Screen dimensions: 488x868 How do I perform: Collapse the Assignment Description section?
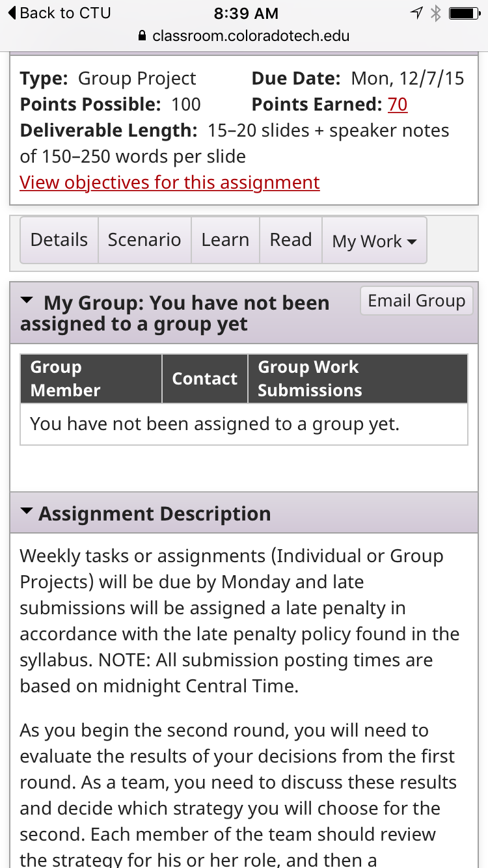tap(27, 512)
